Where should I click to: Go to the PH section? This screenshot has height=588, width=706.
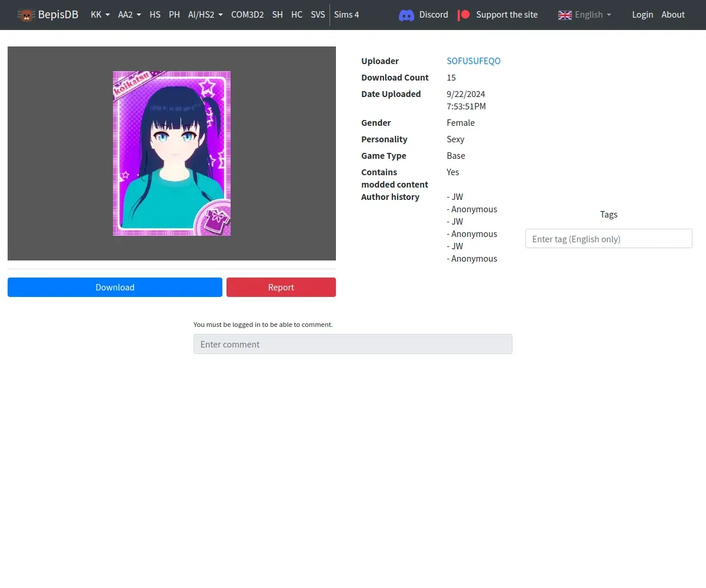(174, 15)
